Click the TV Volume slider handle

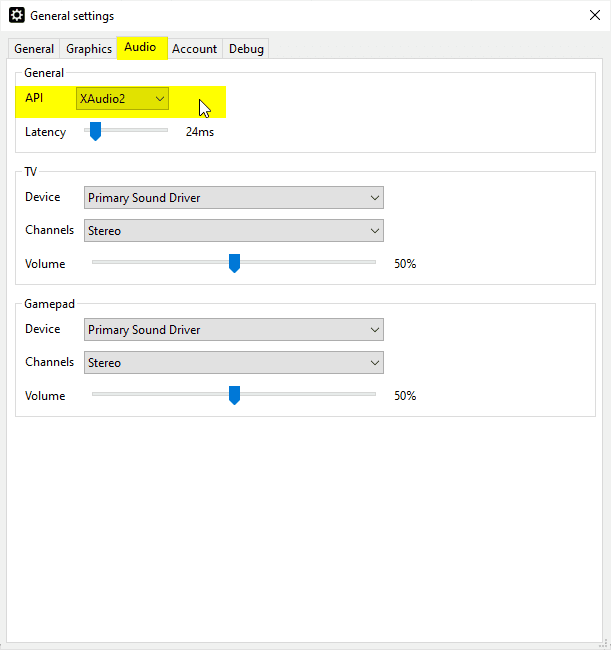pyautogui.click(x=234, y=263)
